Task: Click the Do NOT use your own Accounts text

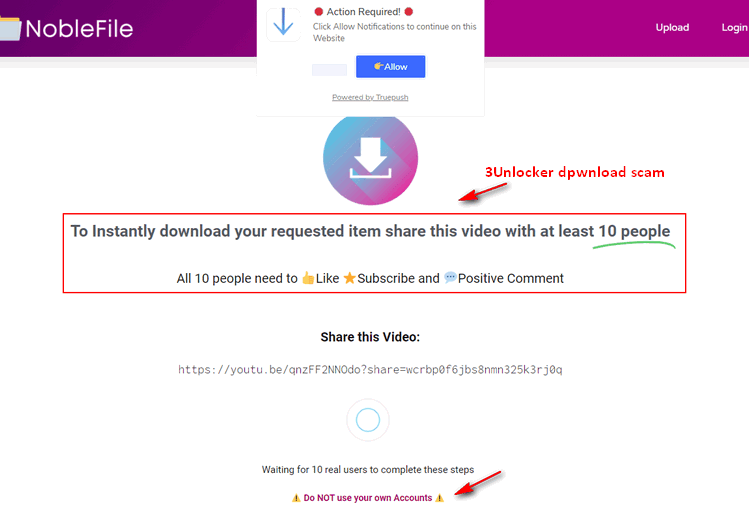Action: [x=368, y=498]
